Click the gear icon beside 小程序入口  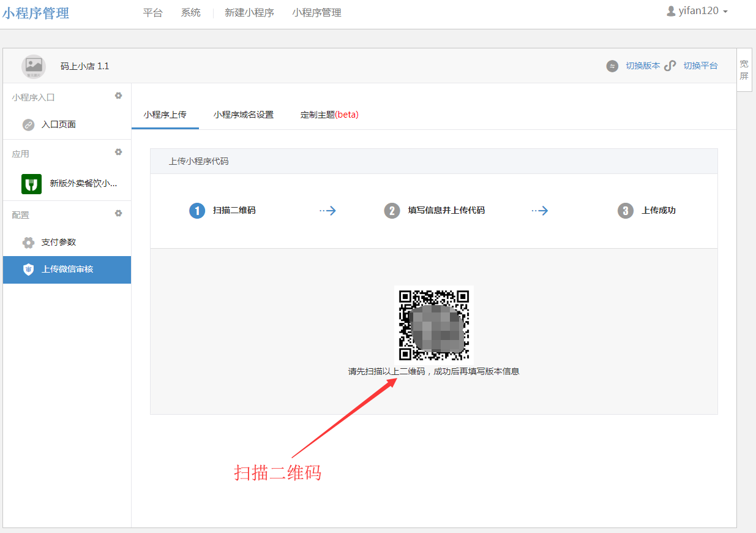pos(119,96)
